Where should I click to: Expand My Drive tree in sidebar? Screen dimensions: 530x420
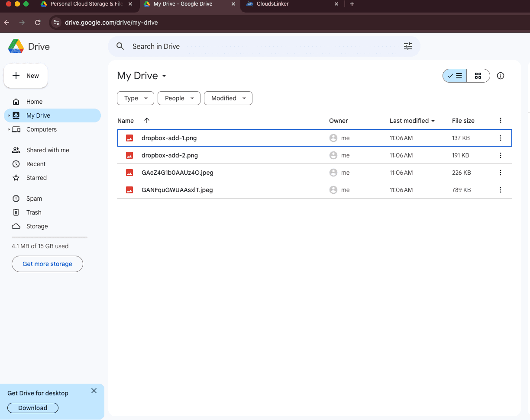pyautogui.click(x=9, y=115)
